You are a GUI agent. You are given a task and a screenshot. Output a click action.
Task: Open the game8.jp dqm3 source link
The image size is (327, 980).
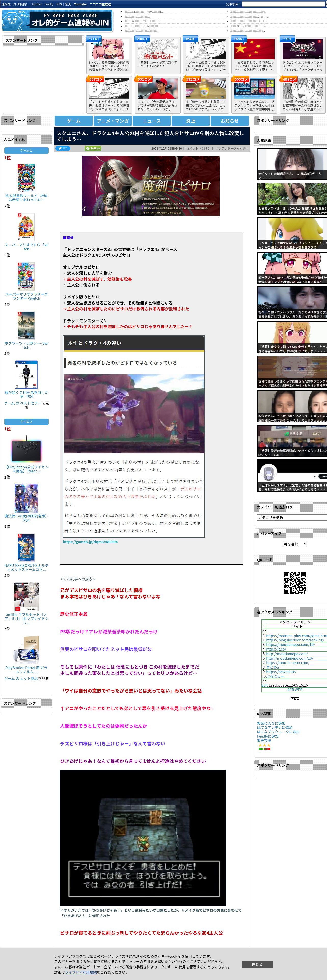[x=90, y=542]
